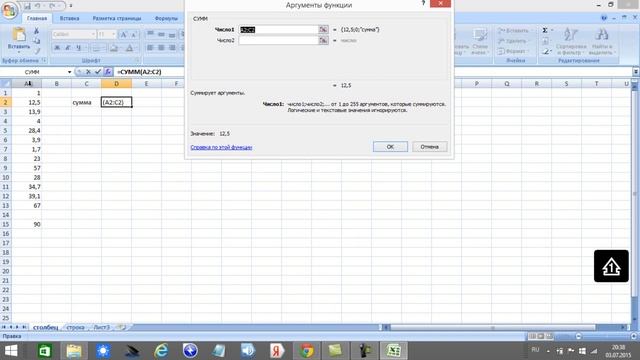Open Internet Explorer from the taskbar

point(161,351)
